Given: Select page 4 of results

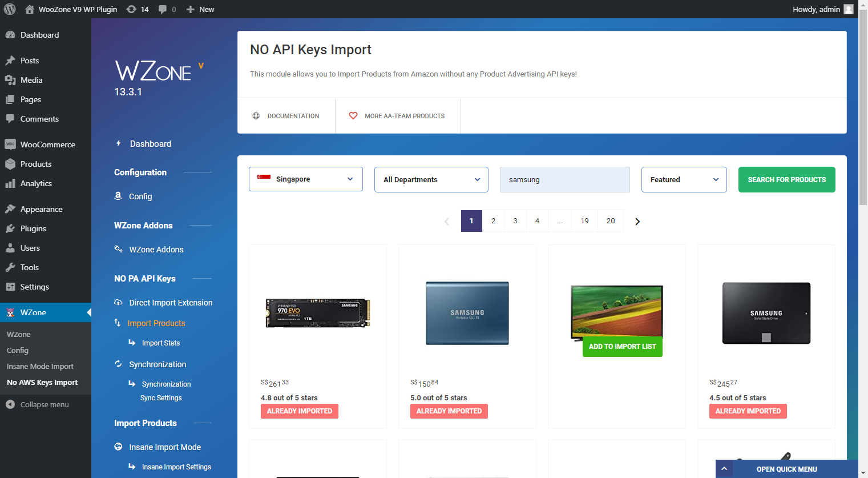Looking at the screenshot, I should [x=537, y=221].
